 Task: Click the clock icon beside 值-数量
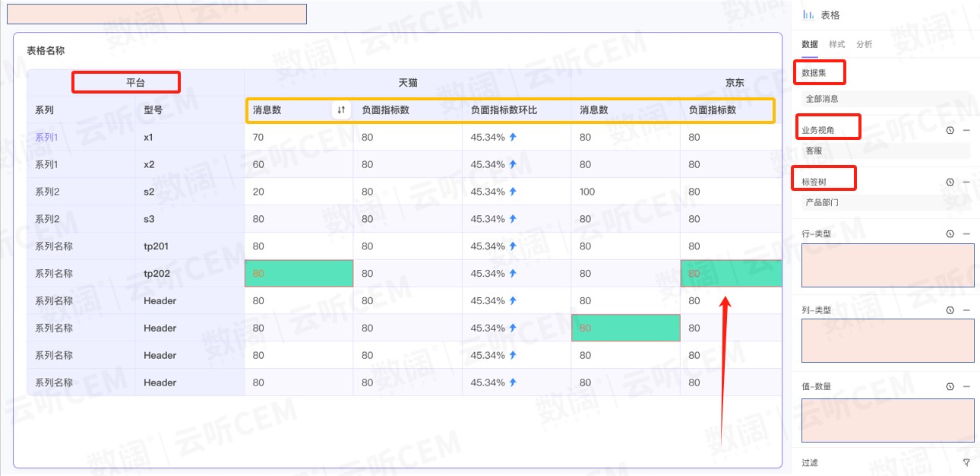pos(950,386)
